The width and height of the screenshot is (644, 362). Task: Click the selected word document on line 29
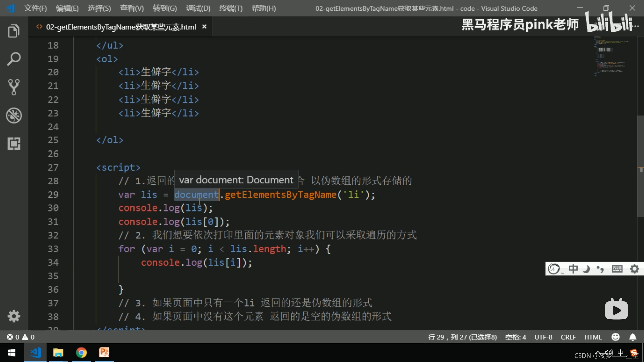[197, 195]
